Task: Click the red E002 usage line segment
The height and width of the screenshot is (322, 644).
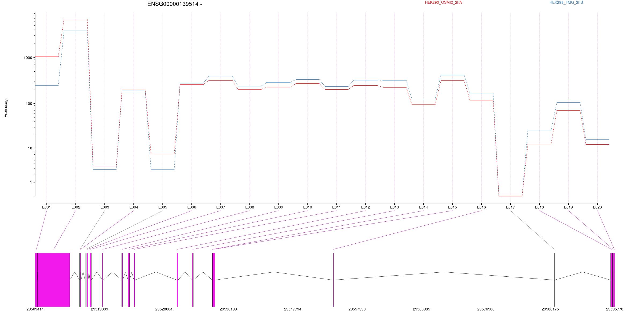Action: coord(76,19)
